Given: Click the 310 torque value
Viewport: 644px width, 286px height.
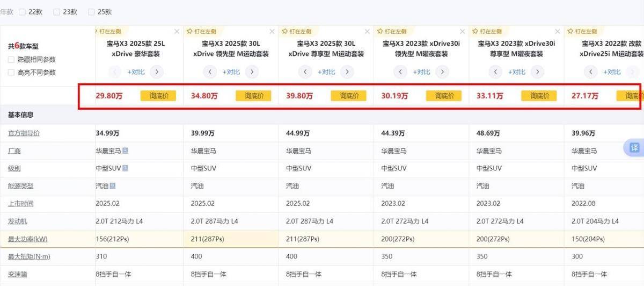Looking at the screenshot, I should 101,256.
